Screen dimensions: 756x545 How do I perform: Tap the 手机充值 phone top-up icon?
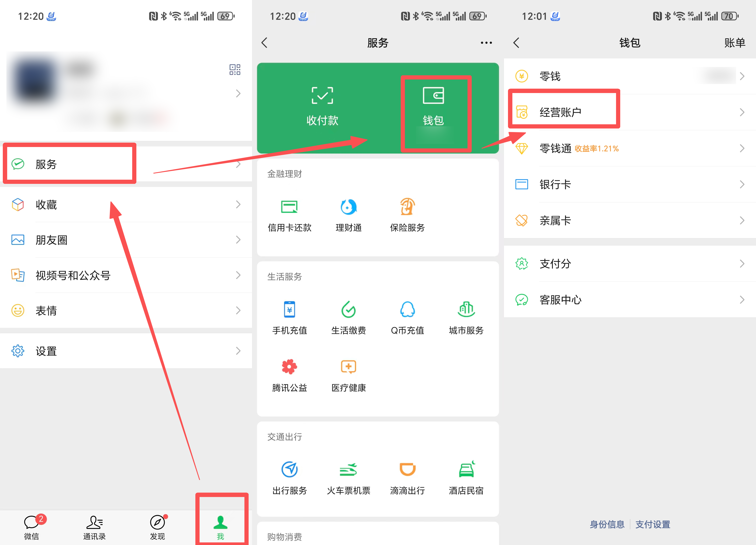(x=289, y=310)
